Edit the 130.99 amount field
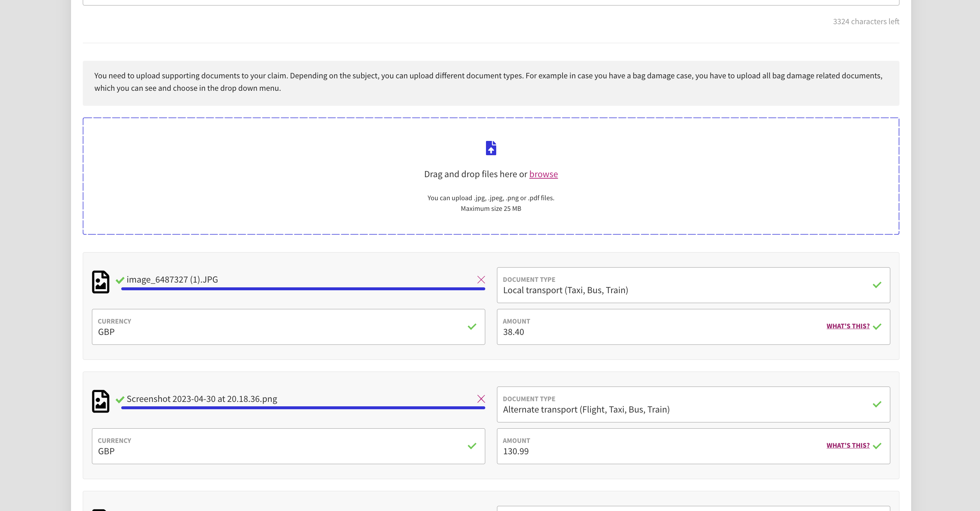980x511 pixels. (647, 451)
